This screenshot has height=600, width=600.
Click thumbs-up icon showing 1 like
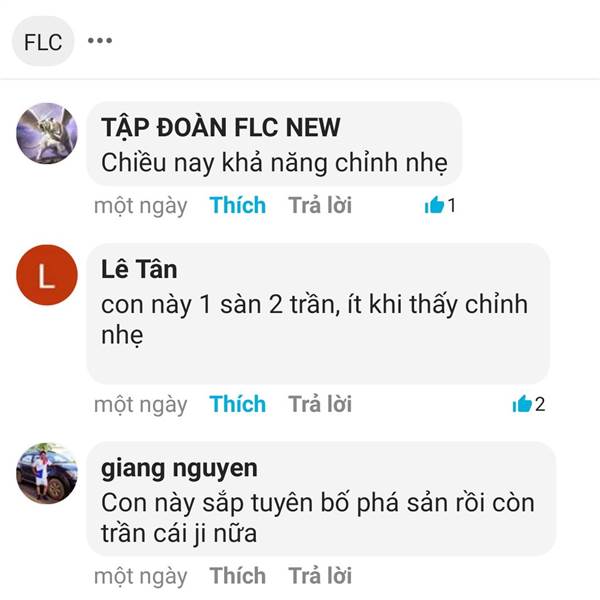(x=434, y=205)
